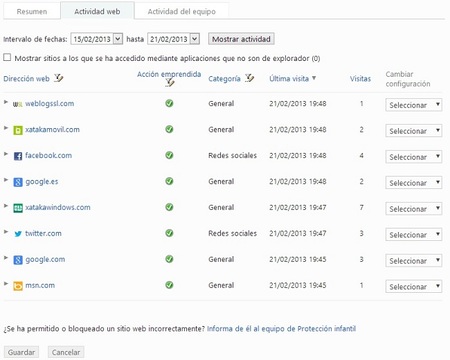Click the xatakamovil.com favicon
450x360 pixels.
click(x=18, y=130)
